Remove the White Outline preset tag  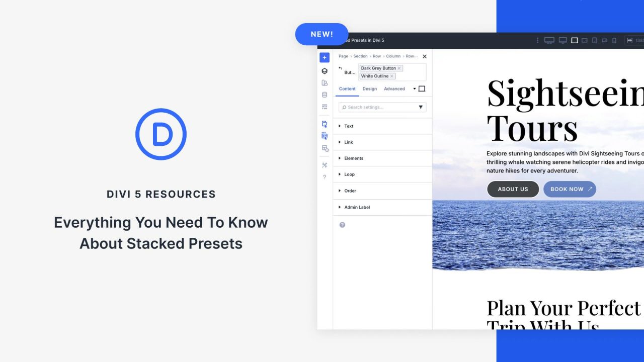click(391, 76)
